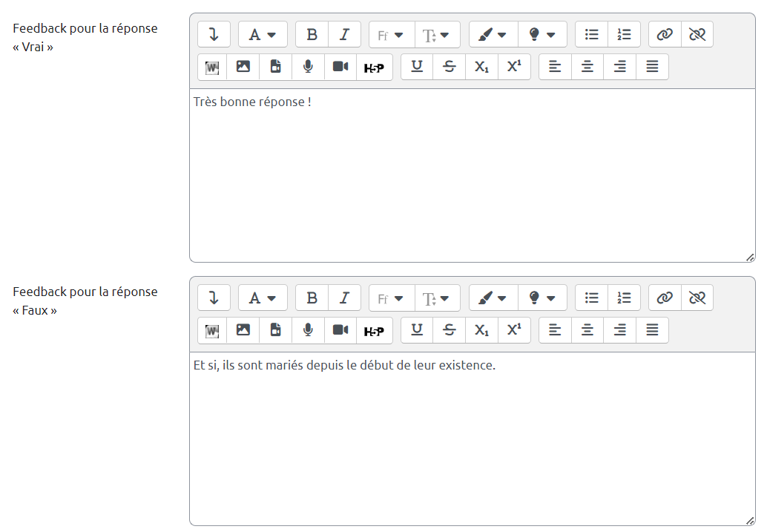767x532 pixels.
Task: Open background color picker in « Faux » editor
Action: 542,298
